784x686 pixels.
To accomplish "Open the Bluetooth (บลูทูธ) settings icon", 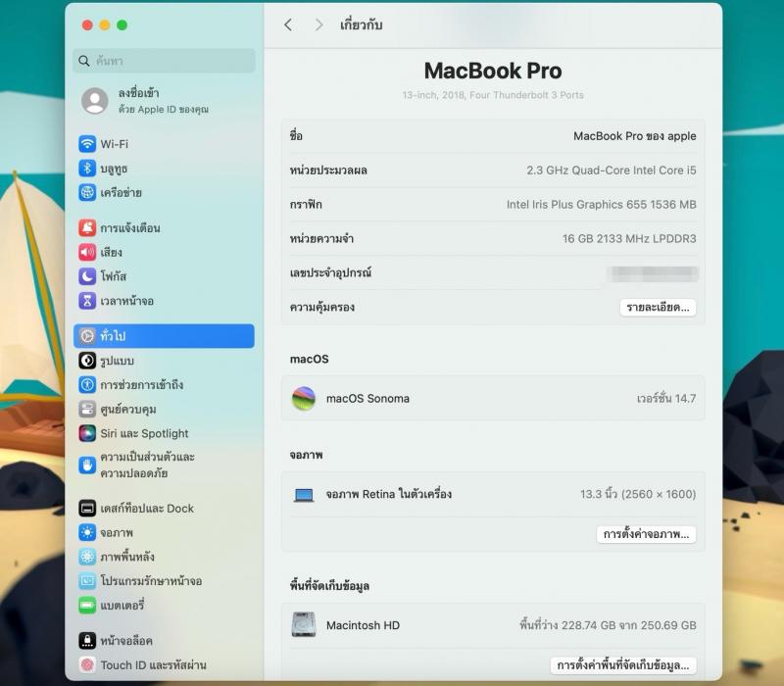I will point(88,169).
